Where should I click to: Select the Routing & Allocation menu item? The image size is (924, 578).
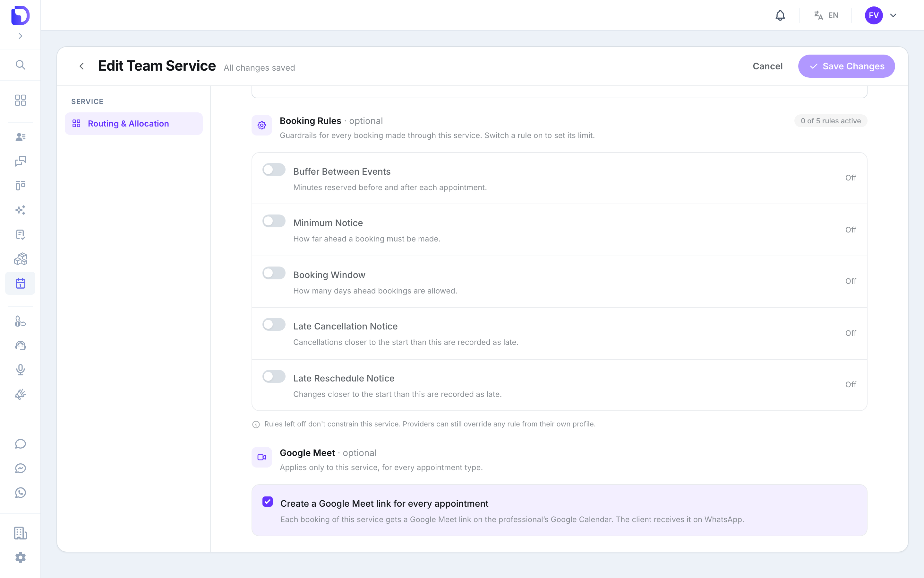coord(134,124)
